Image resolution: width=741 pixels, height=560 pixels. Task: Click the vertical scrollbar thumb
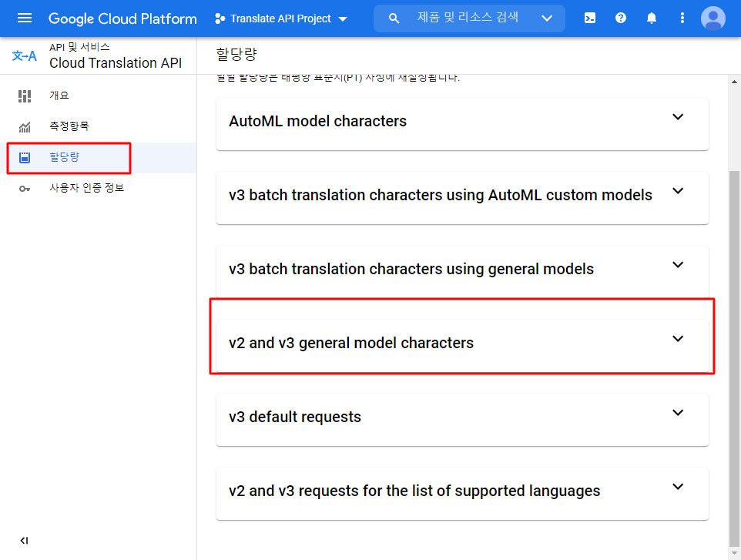click(734, 358)
